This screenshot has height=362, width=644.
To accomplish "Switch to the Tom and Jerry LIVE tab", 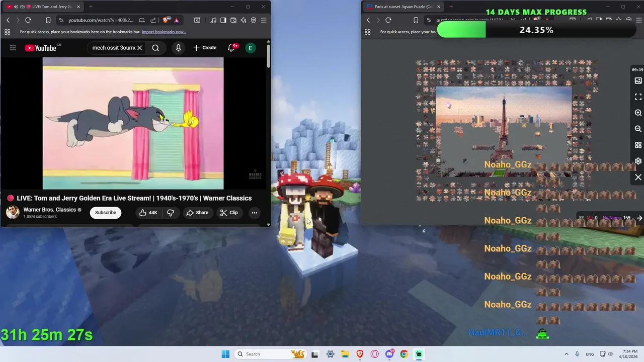I will pyautogui.click(x=43, y=7).
